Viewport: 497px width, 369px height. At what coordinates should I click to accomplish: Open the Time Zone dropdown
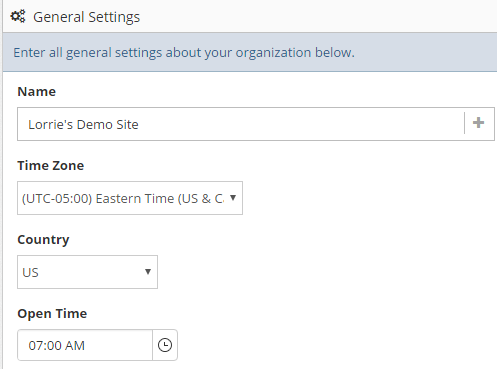[x=130, y=198]
